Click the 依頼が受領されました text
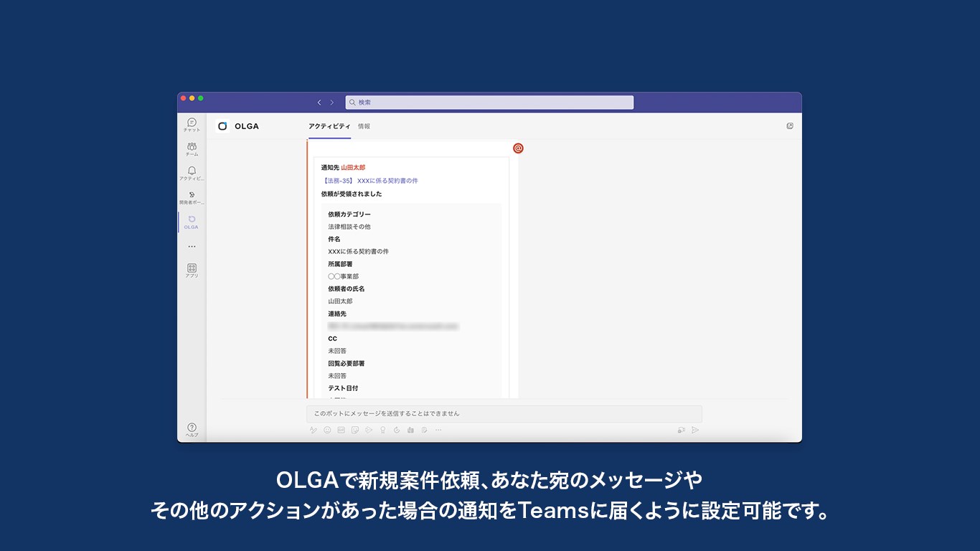Screen dimensions: 980x551 pos(352,194)
